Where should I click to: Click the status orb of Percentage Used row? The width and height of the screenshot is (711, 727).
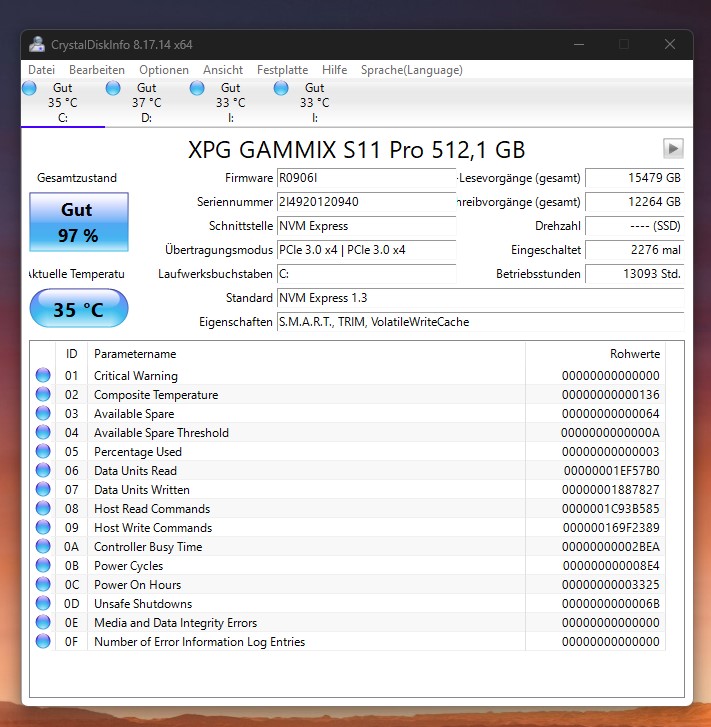[43, 451]
